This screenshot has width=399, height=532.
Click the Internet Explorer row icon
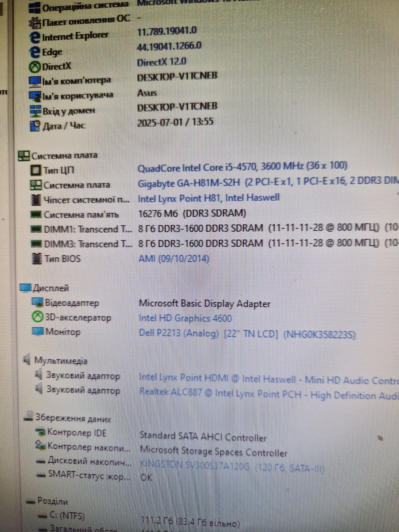(35, 37)
